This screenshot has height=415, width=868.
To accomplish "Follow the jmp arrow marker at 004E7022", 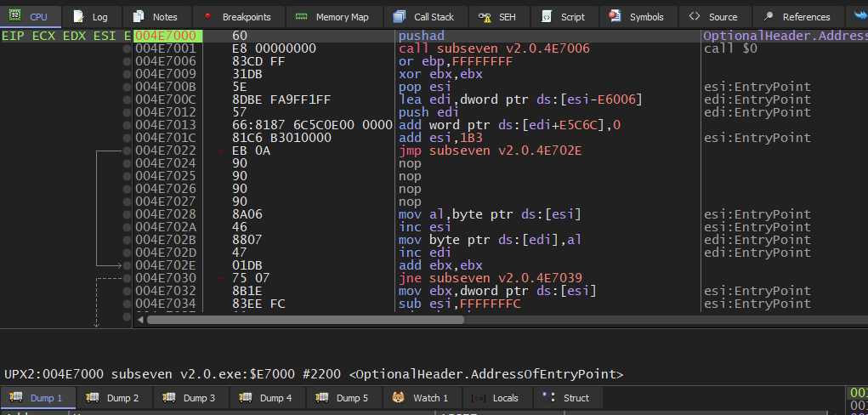I will tap(223, 151).
